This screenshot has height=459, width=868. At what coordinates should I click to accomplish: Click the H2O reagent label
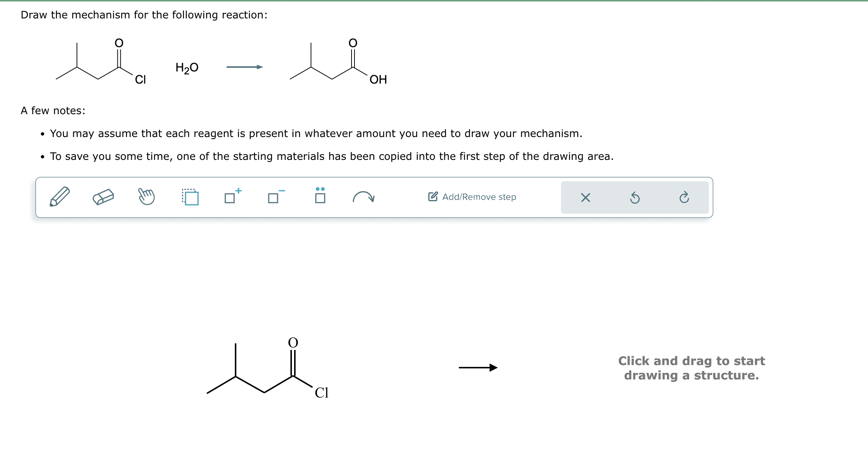click(187, 67)
